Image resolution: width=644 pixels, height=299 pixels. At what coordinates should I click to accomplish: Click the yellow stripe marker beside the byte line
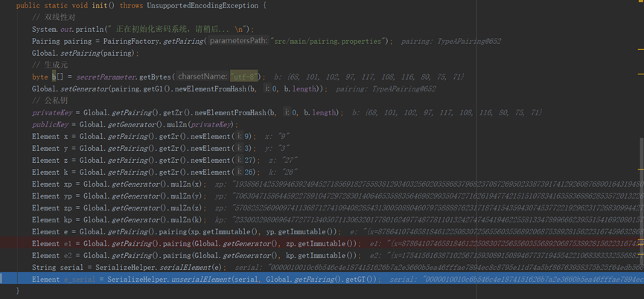coord(641,74)
